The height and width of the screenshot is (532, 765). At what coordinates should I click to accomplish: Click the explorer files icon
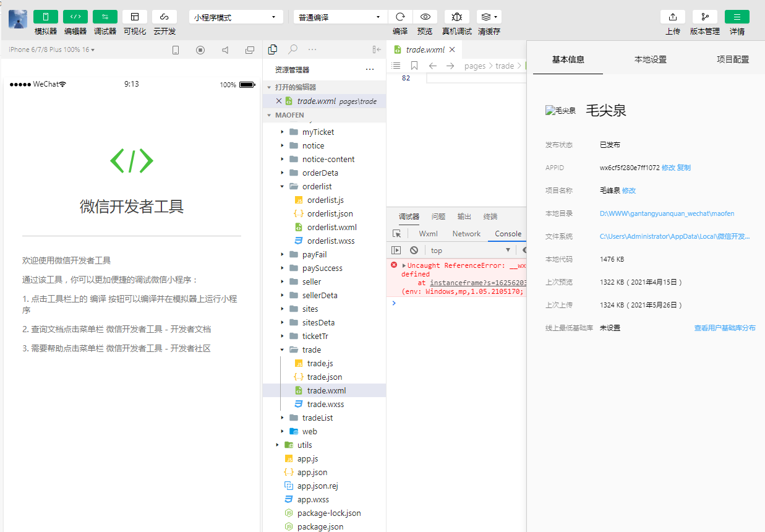273,49
